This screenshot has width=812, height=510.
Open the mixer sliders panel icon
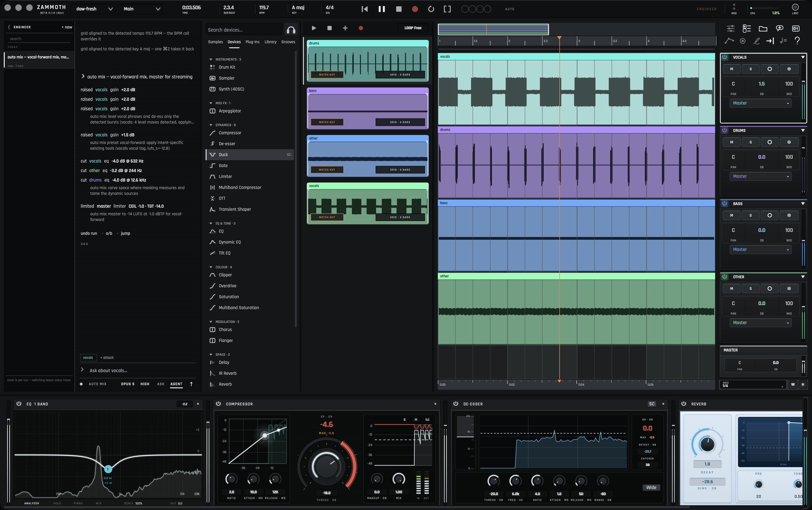(x=731, y=29)
